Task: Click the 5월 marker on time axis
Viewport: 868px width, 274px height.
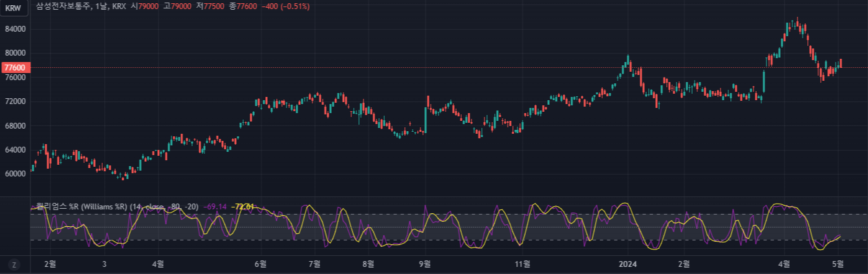Action: point(838,264)
